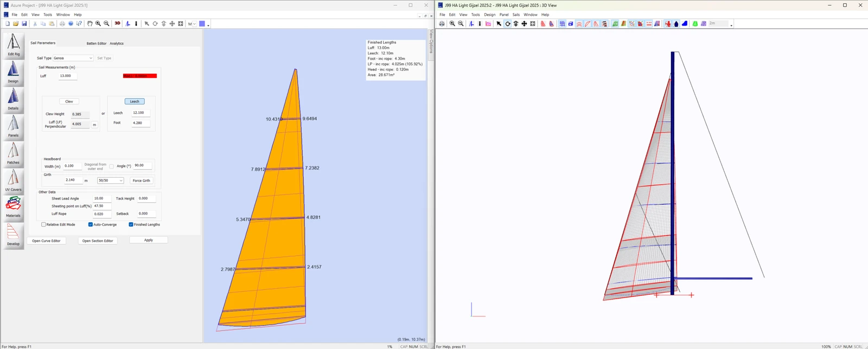
Task: Switch to the Analytics tab
Action: [x=117, y=43]
